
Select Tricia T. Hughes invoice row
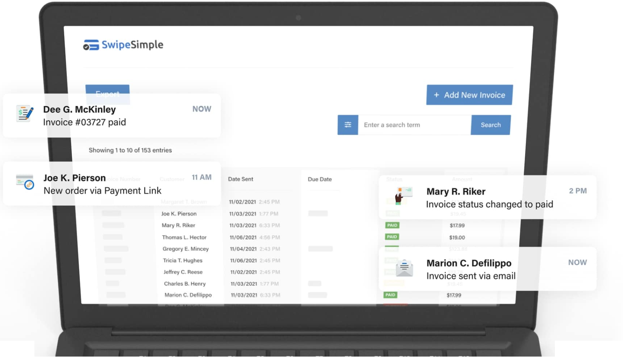tap(182, 260)
